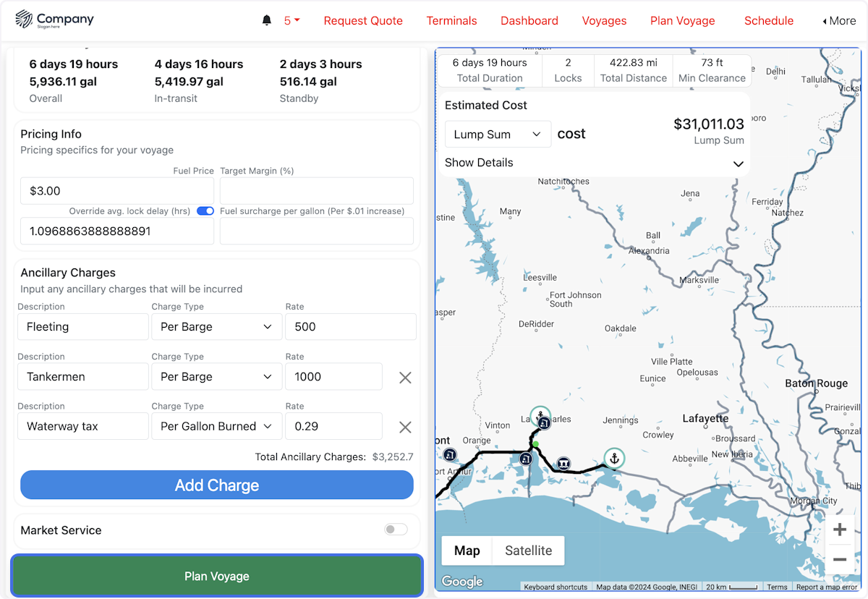Image resolution: width=868 pixels, height=599 pixels.
Task: Click the Add Charge button
Action: 216,485
